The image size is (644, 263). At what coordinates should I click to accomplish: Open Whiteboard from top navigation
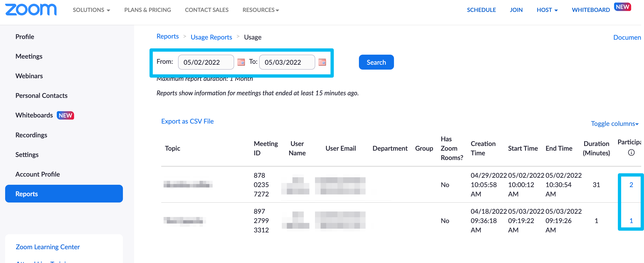click(x=591, y=10)
